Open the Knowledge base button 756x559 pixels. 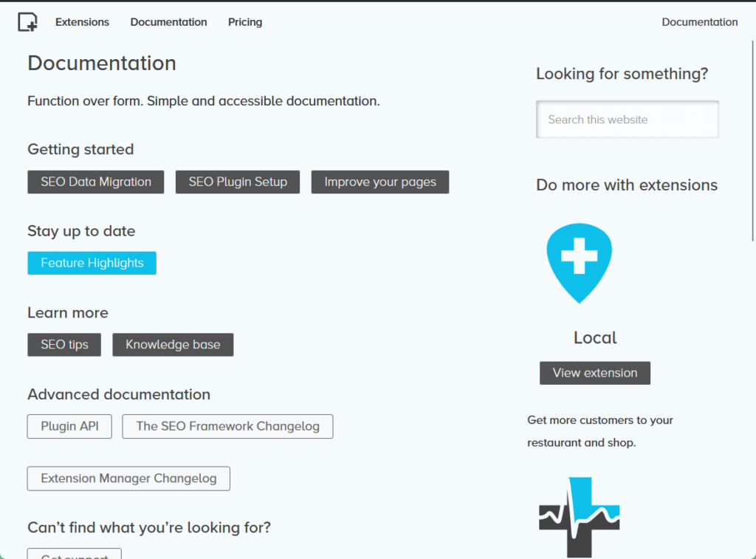173,344
